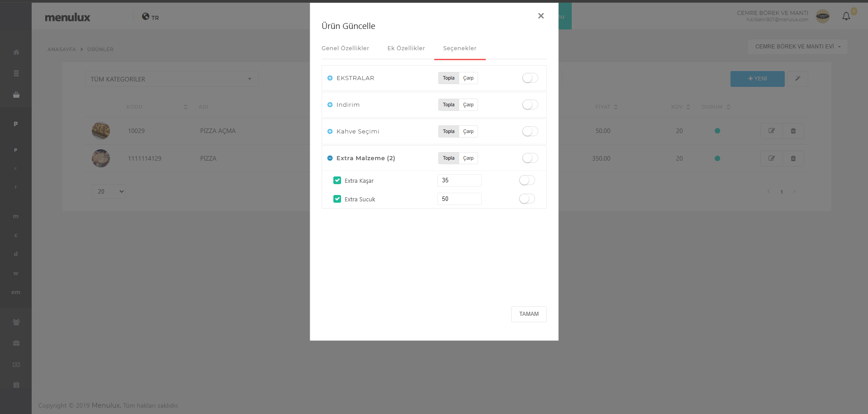Click product code 1111114129
The width and height of the screenshot is (868, 414).
(144, 158)
